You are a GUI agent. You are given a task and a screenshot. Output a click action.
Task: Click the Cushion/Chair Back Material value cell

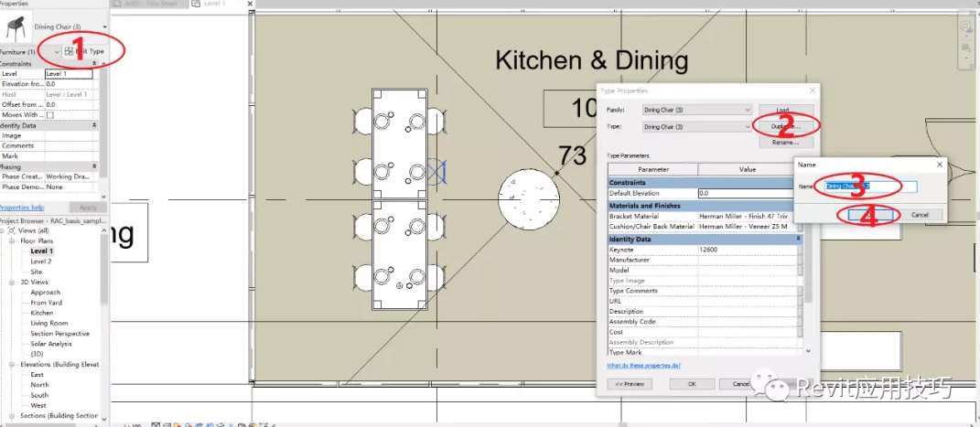coord(747,226)
